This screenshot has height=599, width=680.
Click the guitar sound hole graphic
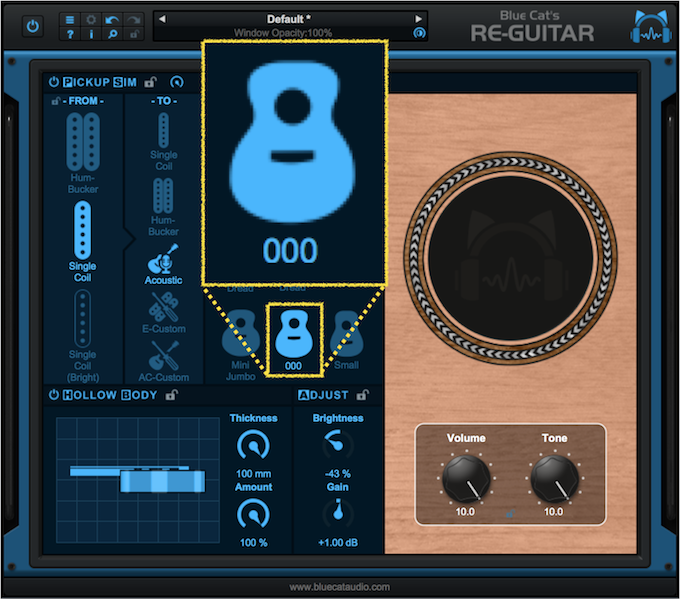click(511, 259)
